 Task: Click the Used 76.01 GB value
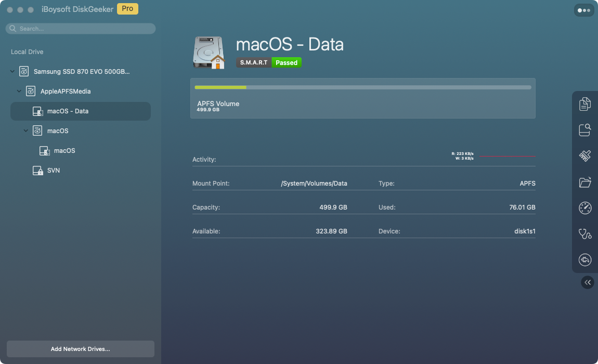(x=522, y=207)
